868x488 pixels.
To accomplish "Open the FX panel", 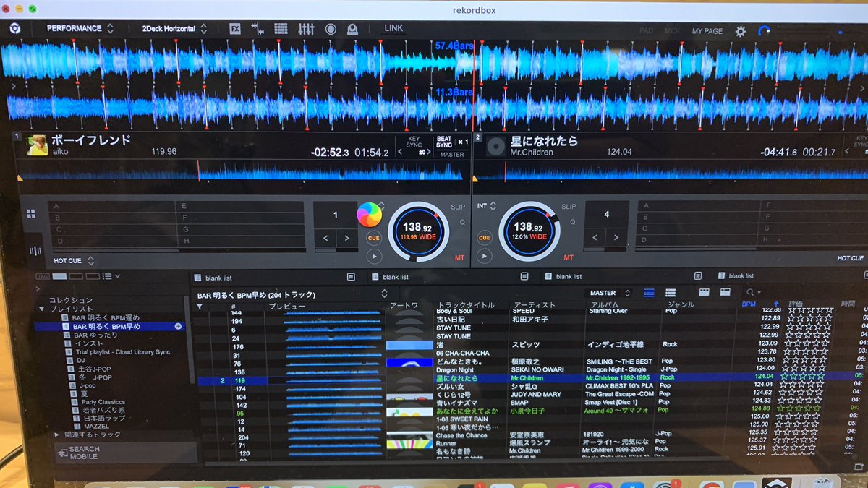I will [x=235, y=29].
